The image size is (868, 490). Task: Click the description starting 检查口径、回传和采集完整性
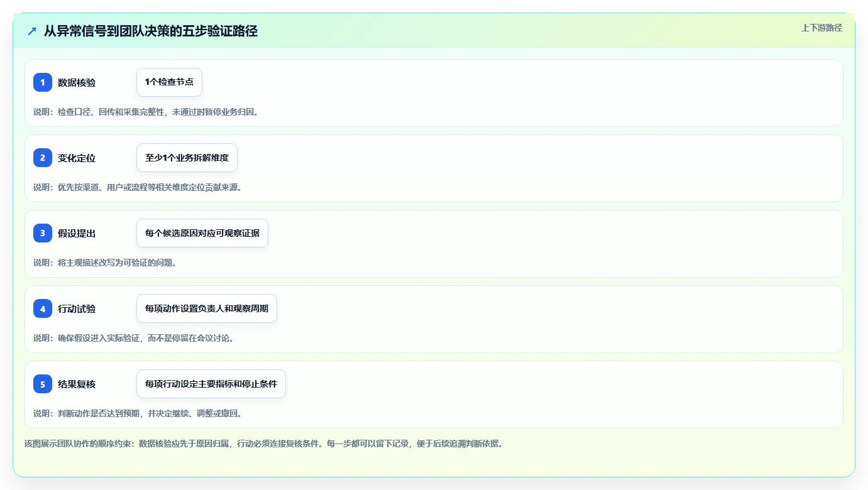pos(146,112)
